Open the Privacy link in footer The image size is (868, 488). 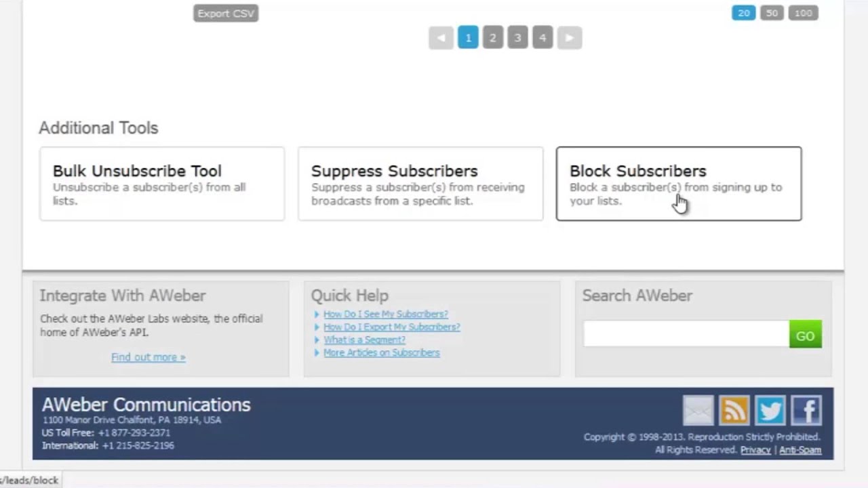pos(755,450)
